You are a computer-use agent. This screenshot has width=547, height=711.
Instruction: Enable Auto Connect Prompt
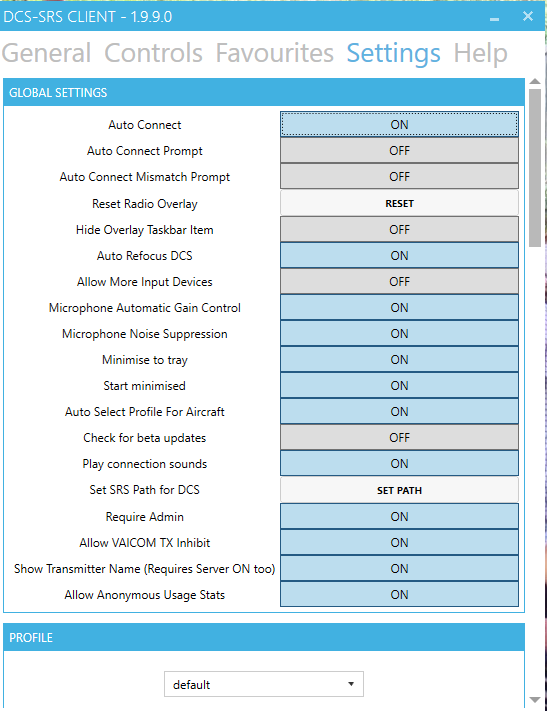pos(399,151)
